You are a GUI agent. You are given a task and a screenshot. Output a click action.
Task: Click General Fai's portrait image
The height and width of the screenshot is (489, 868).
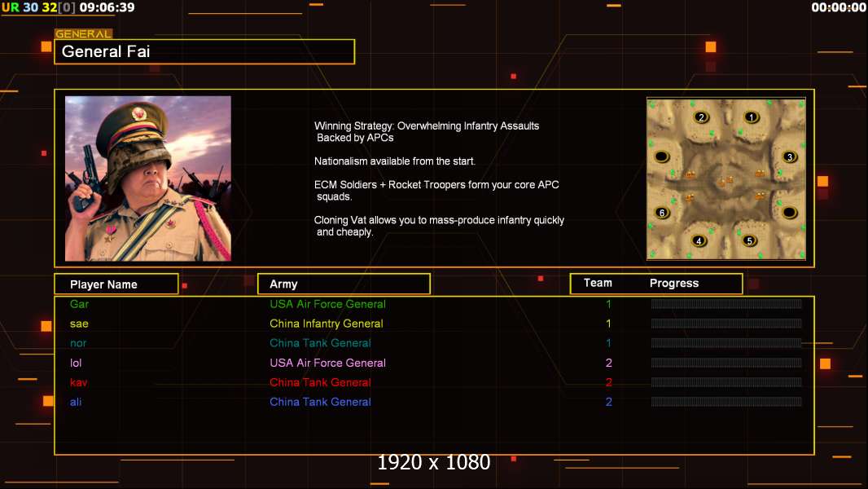coord(148,178)
